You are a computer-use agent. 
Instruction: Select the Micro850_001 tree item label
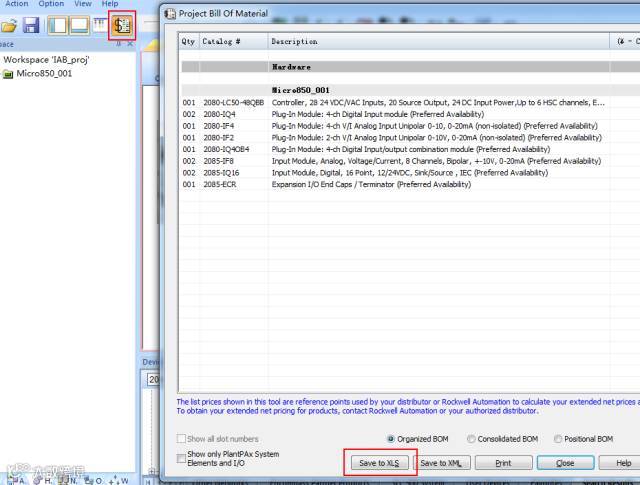click(44, 73)
